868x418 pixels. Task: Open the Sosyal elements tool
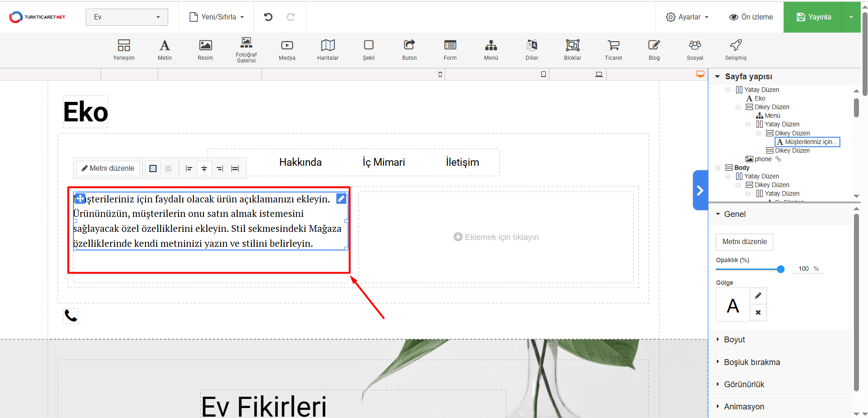click(694, 50)
